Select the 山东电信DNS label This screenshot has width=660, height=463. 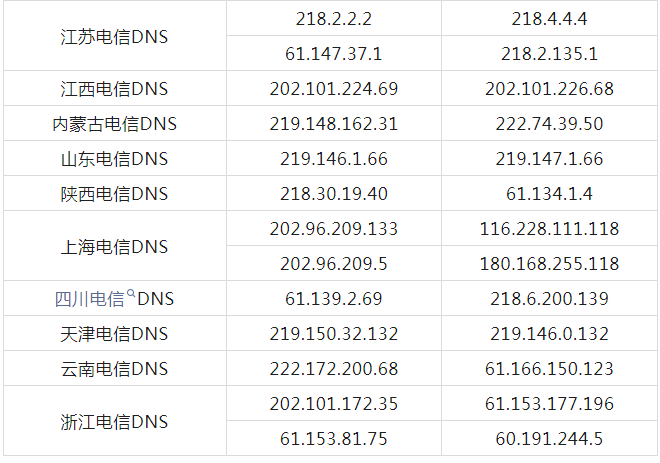click(114, 159)
